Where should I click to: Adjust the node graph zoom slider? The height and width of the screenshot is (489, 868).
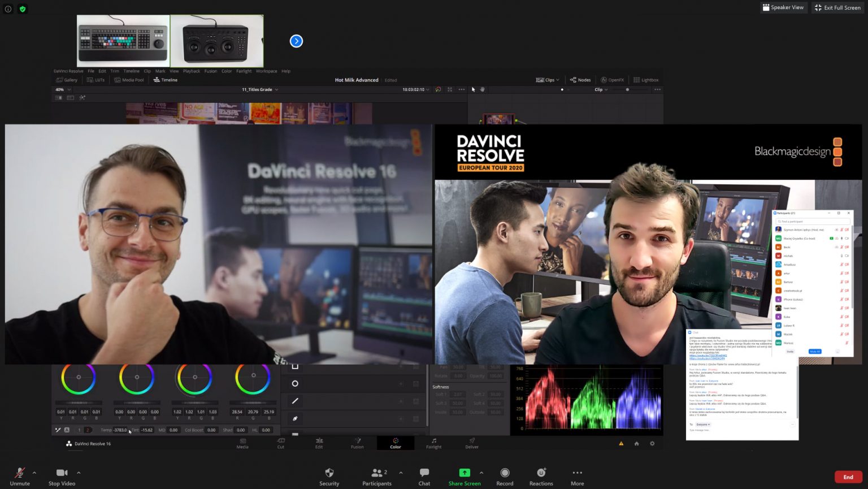click(627, 89)
